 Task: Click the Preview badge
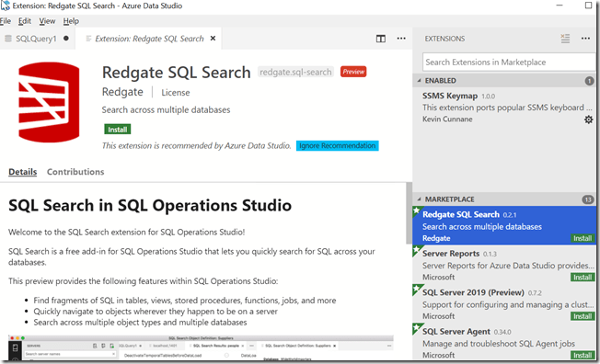pyautogui.click(x=353, y=72)
